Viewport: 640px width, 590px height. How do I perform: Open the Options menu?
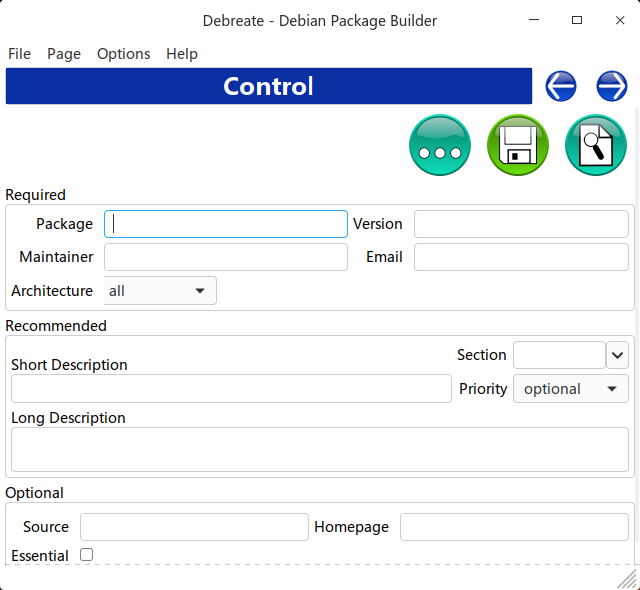pyautogui.click(x=124, y=54)
